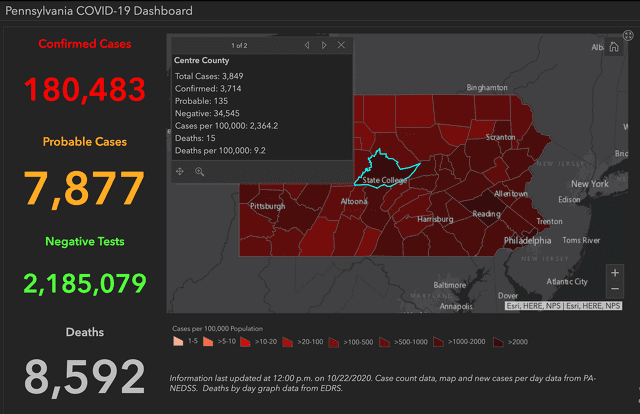Click the information last updated note

coord(383,383)
